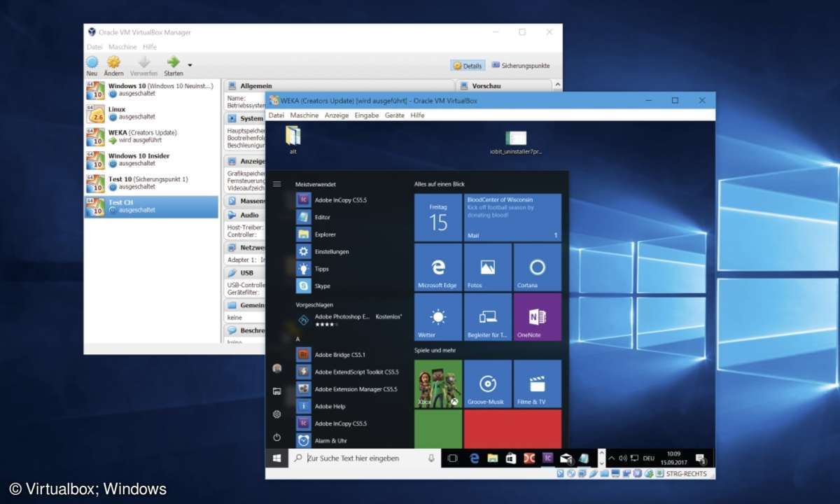This screenshot has width=840, height=504.
Task: Open the dropdown arrow beside Starten
Action: pos(190,65)
